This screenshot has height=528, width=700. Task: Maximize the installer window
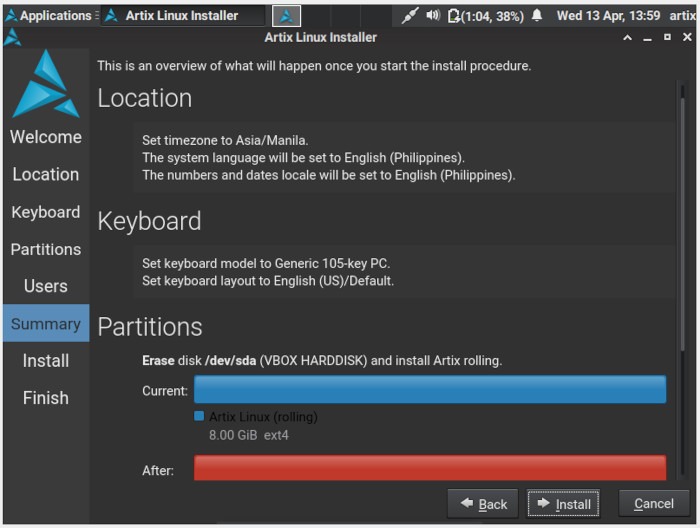click(x=667, y=37)
